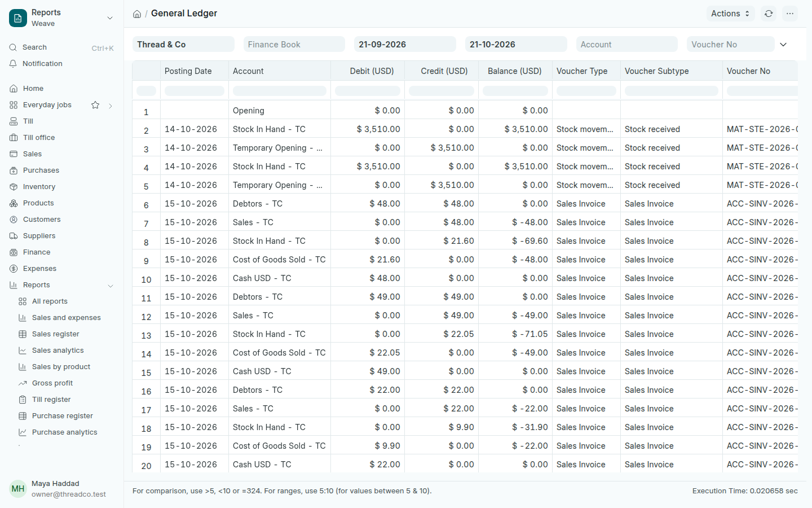
Task: Edit the to date 21-10-2026
Action: click(516, 45)
